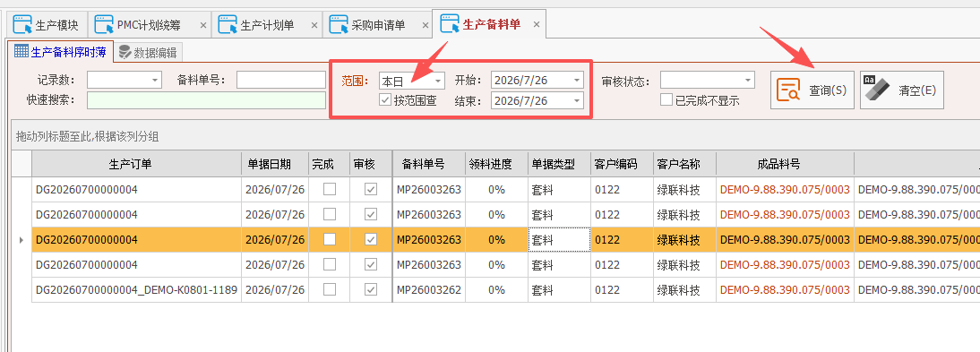Tick 完成 checkbox for the MP26003262 row
This screenshot has width=980, height=352.
click(x=330, y=289)
